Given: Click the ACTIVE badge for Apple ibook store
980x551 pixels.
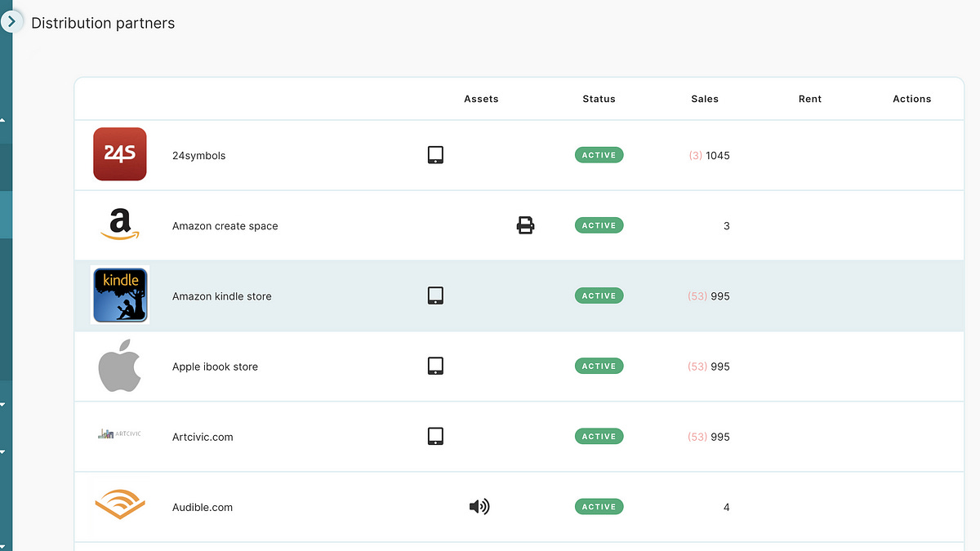Looking at the screenshot, I should click(x=599, y=366).
